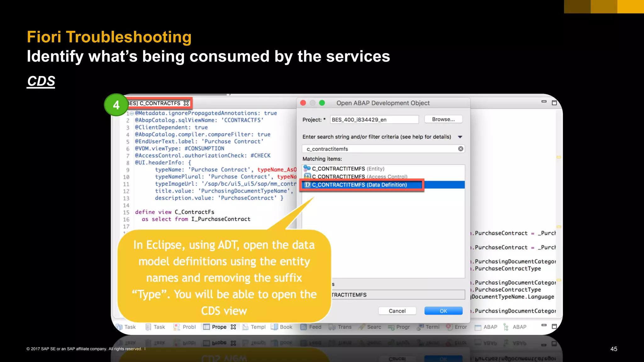Viewport: 644px width, 362px height.
Task: Open the first ABAP view tab
Action: click(486, 327)
